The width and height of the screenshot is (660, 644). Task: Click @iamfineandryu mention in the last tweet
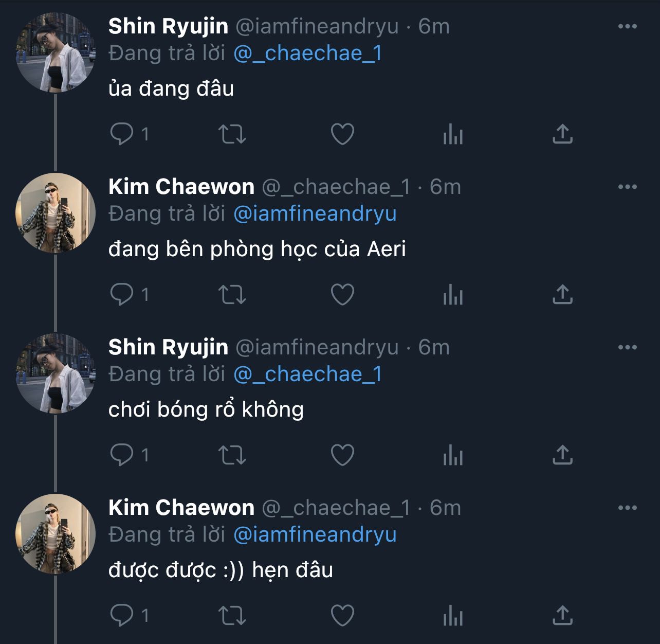pos(315,535)
